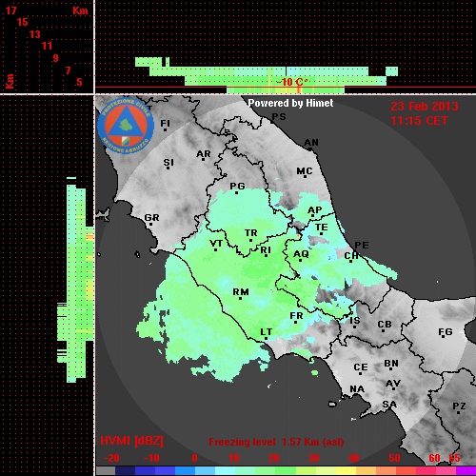Image resolution: width=476 pixels, height=476 pixels.
Task: Click the '13' km height scale label
Action: [x=35, y=34]
